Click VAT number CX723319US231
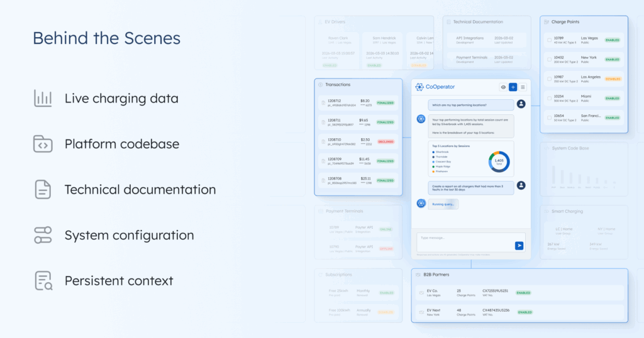Image resolution: width=644 pixels, height=338 pixels. (496, 291)
